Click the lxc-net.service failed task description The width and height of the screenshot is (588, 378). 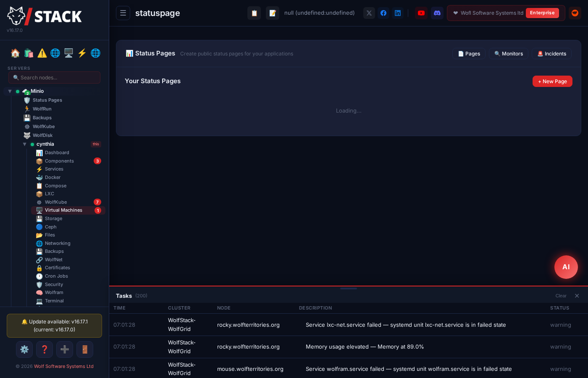[406, 325]
